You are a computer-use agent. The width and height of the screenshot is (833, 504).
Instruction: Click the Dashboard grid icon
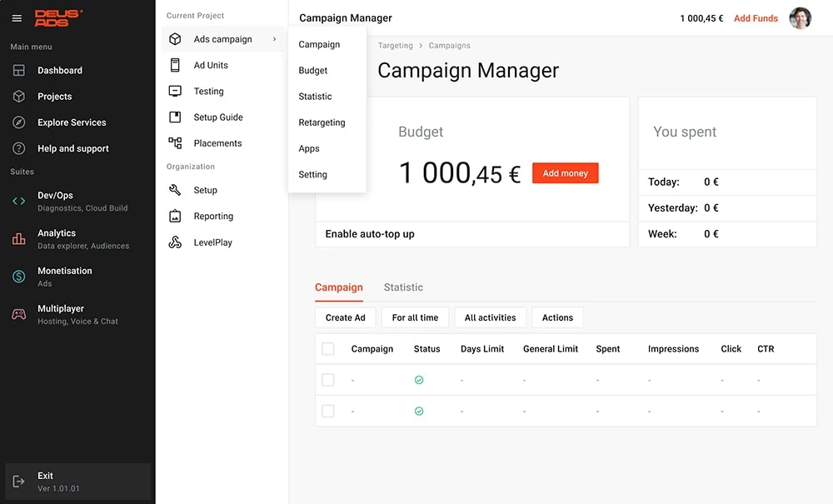point(19,70)
